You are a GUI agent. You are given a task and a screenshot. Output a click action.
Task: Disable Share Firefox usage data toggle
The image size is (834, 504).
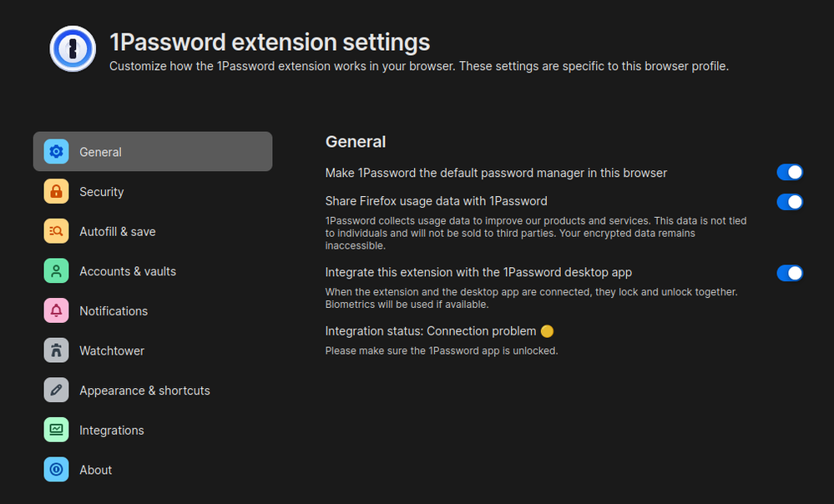[789, 202]
